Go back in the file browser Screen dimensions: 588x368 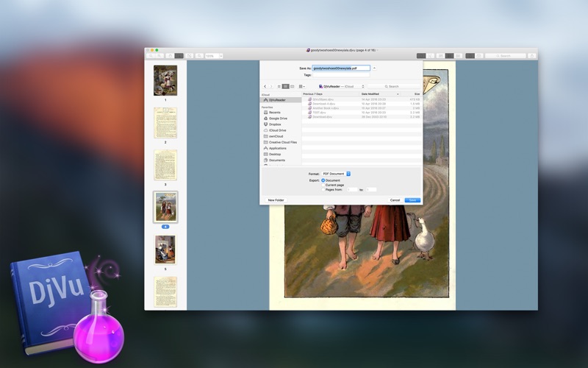tap(265, 86)
